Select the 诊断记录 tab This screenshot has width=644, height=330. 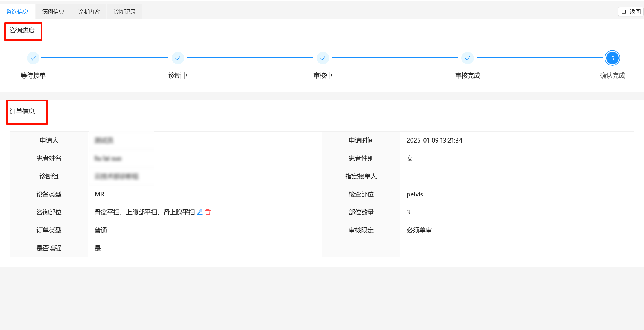coord(125,12)
